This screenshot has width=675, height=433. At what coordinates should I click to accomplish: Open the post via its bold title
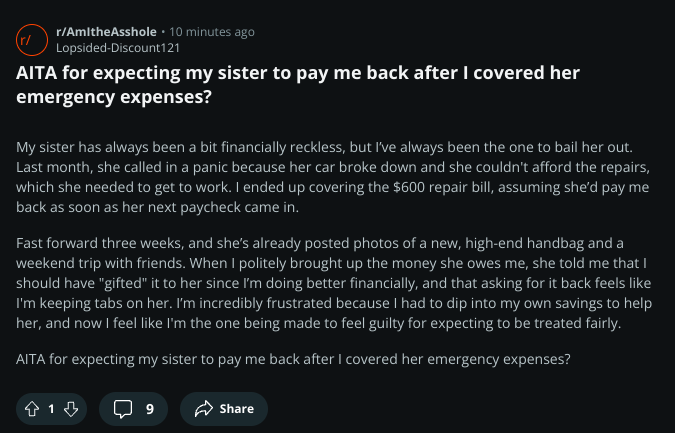click(298, 84)
